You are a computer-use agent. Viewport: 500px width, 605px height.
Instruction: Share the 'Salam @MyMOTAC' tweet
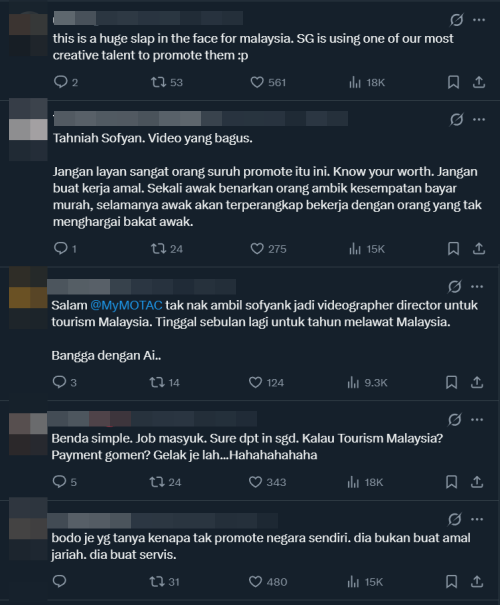tap(477, 382)
